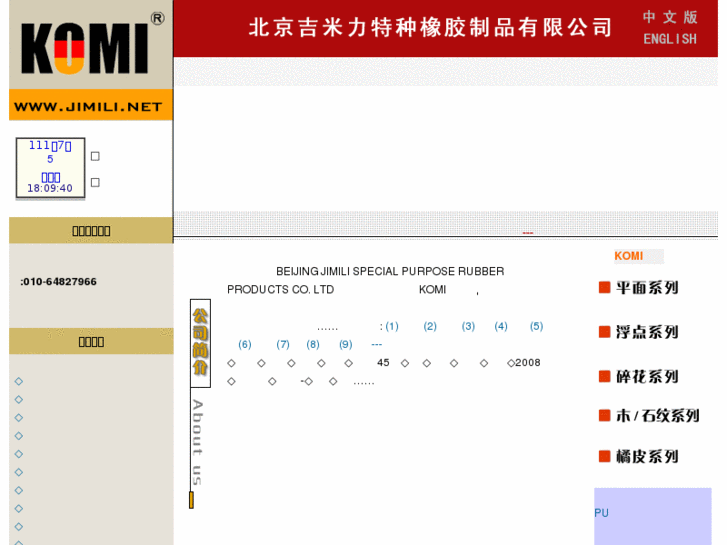Open the PU link in purple box
Image resolution: width=727 pixels, height=545 pixels.
point(601,513)
